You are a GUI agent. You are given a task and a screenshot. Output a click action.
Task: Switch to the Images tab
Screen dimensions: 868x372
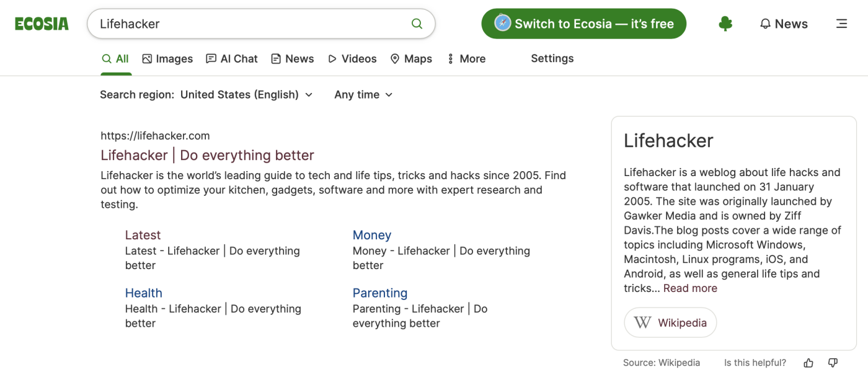(167, 59)
